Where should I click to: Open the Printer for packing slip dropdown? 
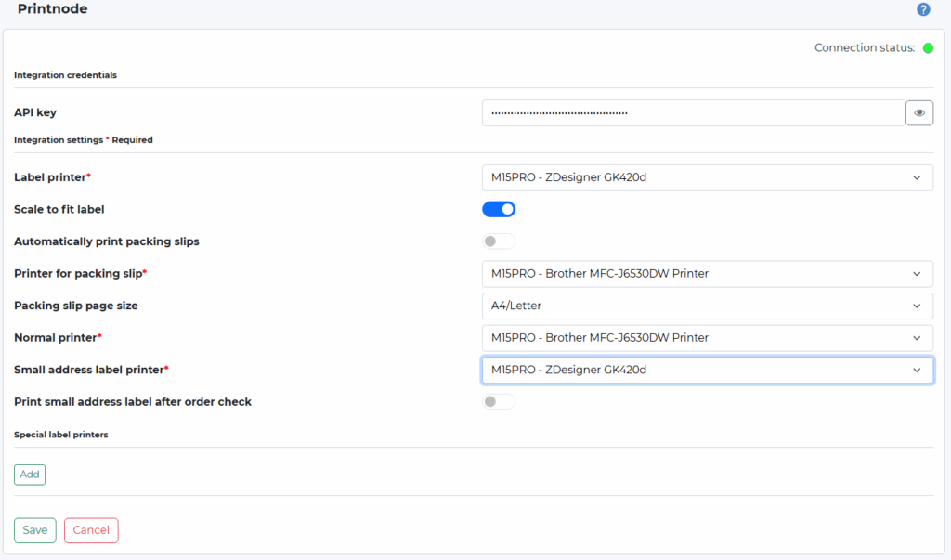[706, 273]
